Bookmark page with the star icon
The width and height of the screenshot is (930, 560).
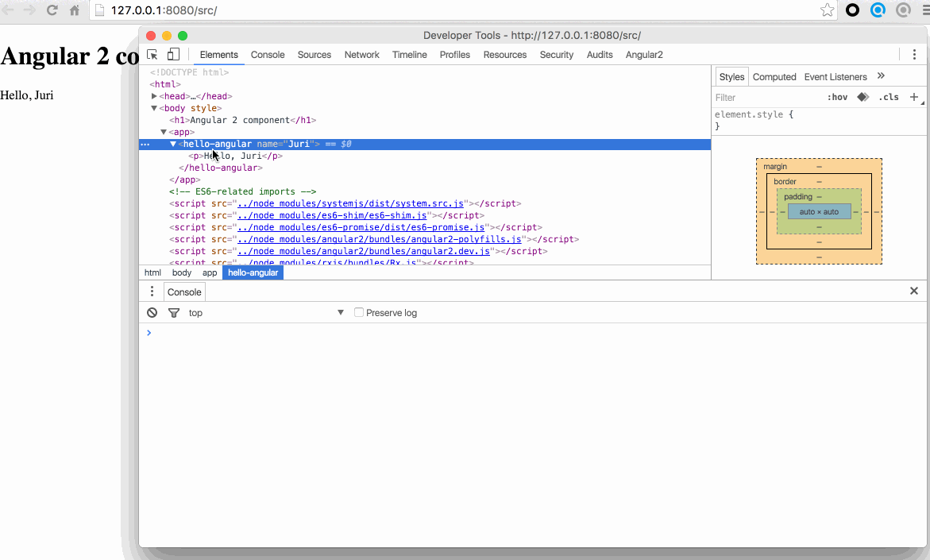(827, 10)
